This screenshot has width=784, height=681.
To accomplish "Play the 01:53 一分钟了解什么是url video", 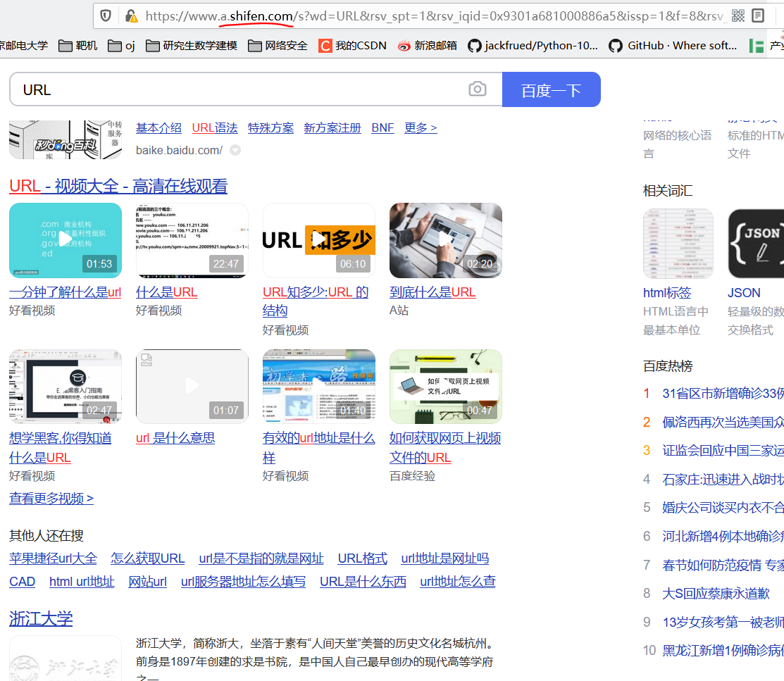I will pyautogui.click(x=66, y=240).
